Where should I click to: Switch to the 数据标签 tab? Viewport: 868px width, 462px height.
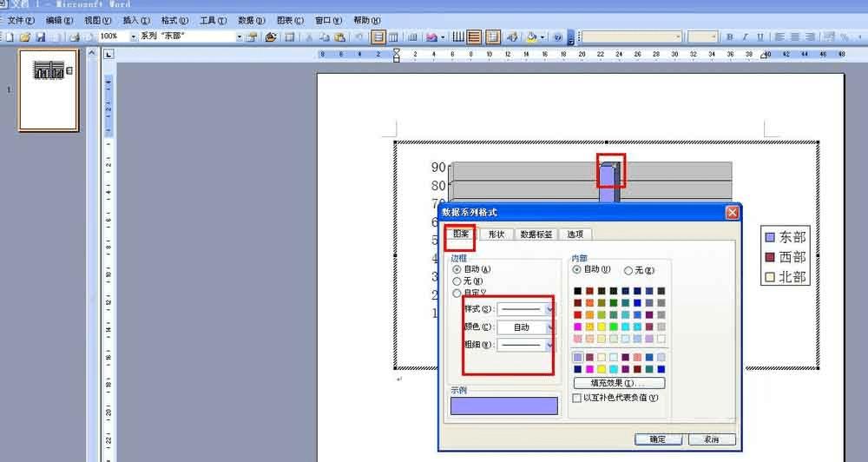(x=536, y=234)
